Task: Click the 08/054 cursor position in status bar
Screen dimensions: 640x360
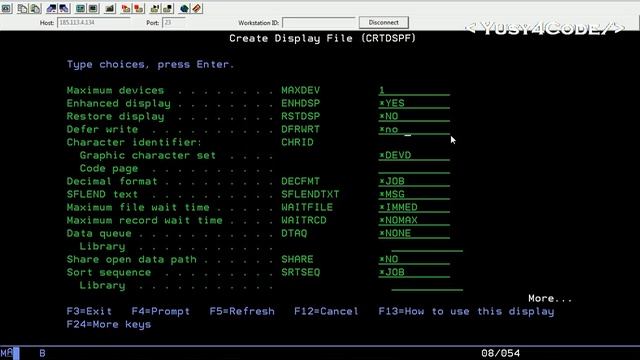Action: [x=500, y=353]
